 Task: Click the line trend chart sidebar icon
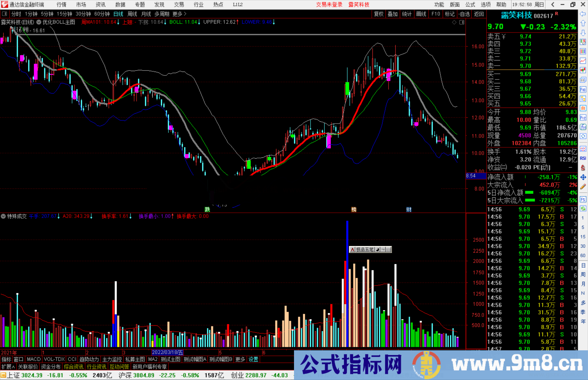583,61
